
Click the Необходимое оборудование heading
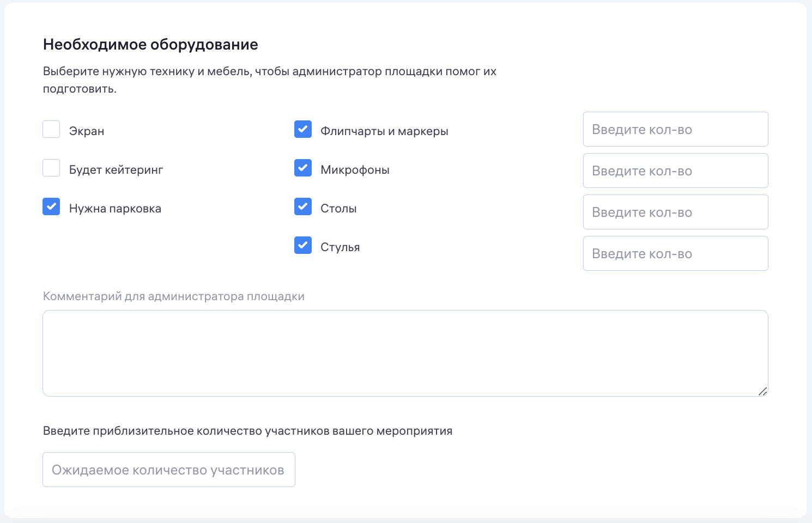(x=150, y=45)
